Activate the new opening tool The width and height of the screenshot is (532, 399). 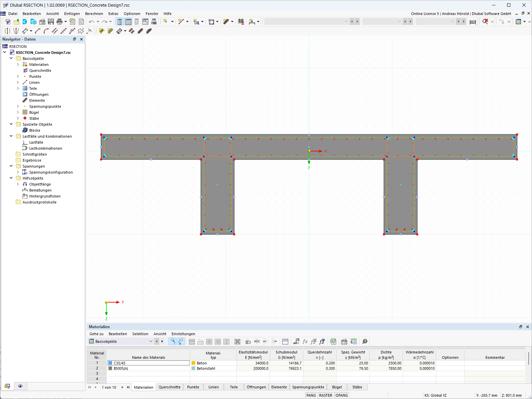coord(212,21)
